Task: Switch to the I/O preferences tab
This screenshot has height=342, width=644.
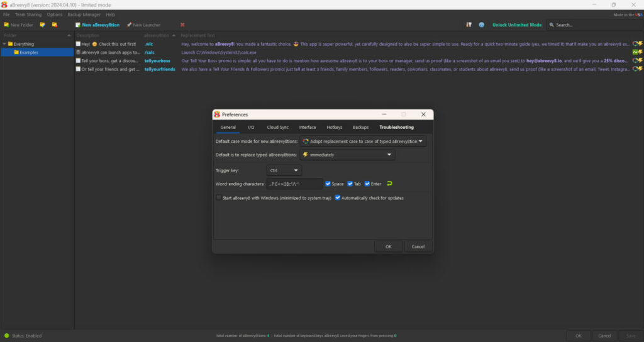Action: coord(251,127)
